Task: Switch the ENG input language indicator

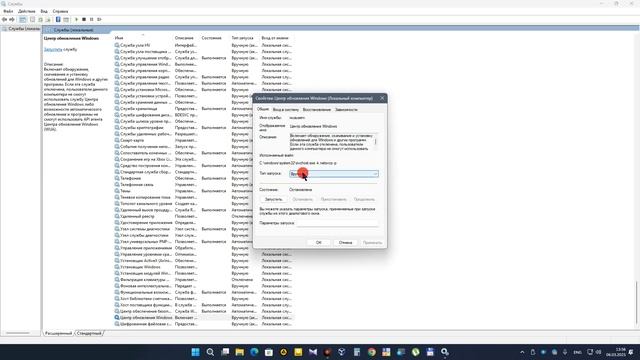Action: coord(577,352)
